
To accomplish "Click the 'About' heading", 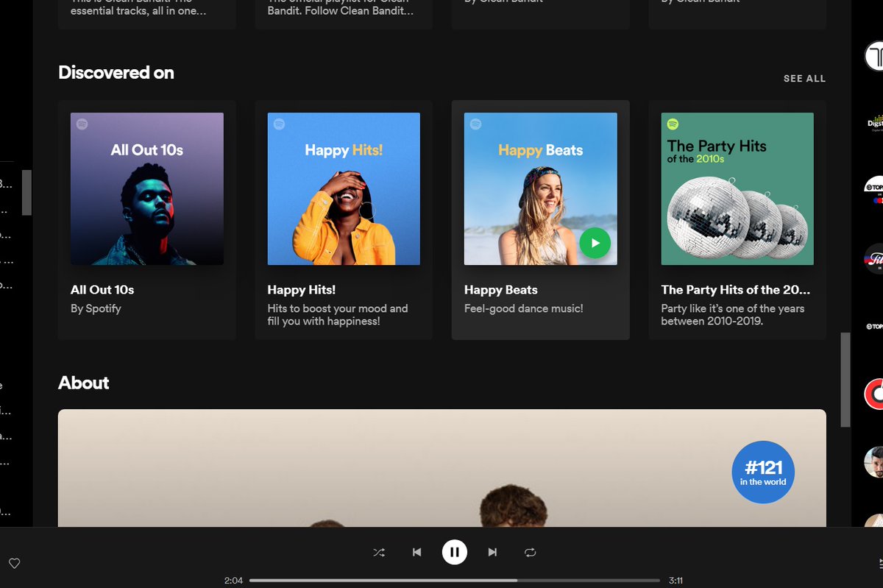I will (84, 383).
